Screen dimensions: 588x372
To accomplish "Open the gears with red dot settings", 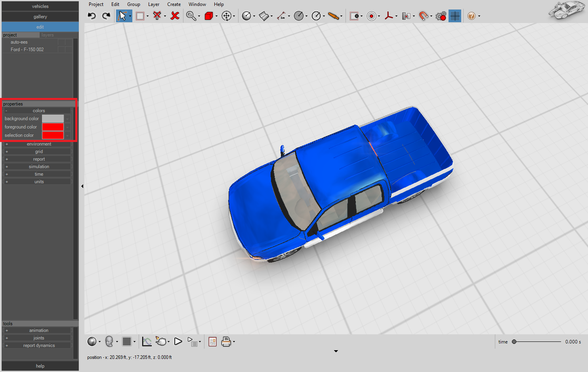I will click(x=441, y=16).
